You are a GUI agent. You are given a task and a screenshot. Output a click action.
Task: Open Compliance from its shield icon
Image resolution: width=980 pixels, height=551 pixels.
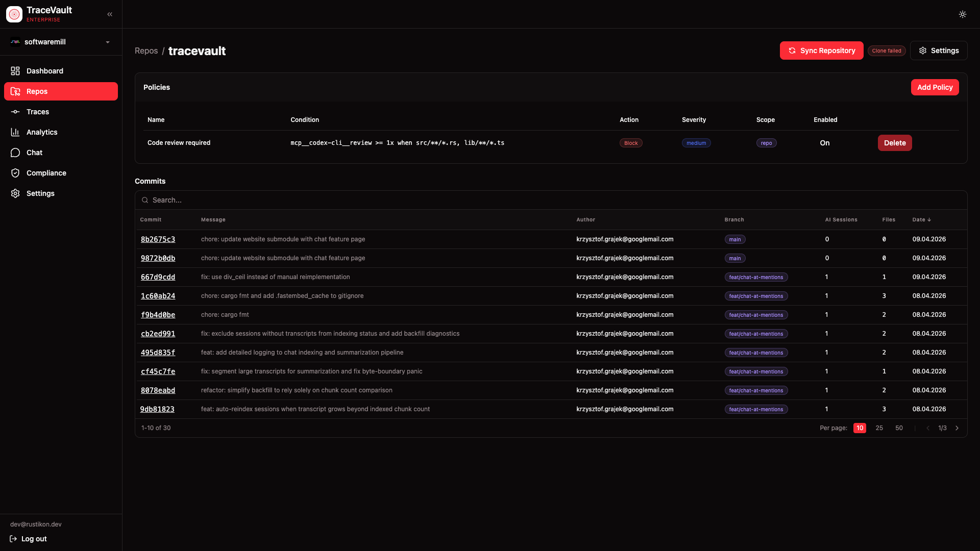pyautogui.click(x=15, y=173)
